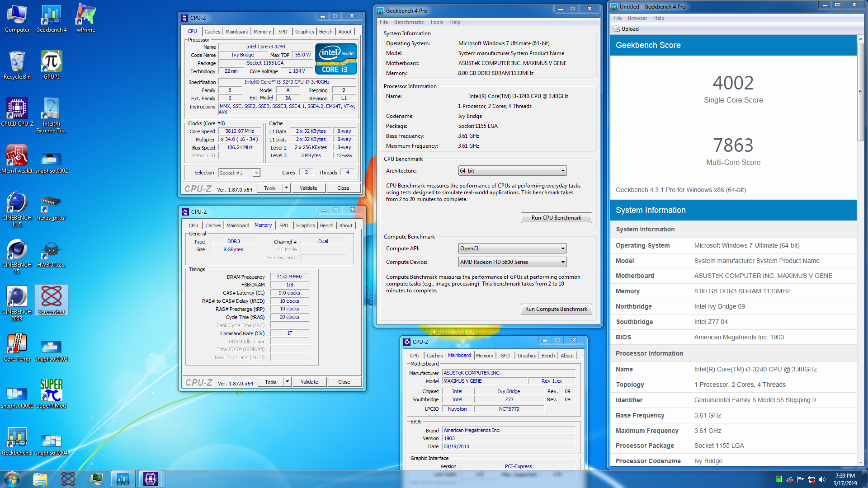This screenshot has height=488, width=868.
Task: Click the 7863 Multi-Core Score value
Action: click(x=733, y=145)
